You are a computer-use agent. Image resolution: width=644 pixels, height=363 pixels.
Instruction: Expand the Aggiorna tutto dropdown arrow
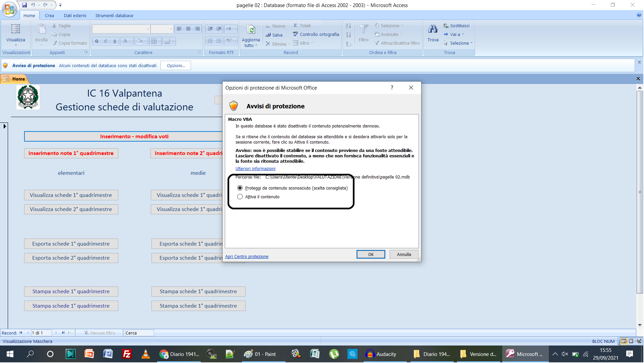tap(256, 46)
